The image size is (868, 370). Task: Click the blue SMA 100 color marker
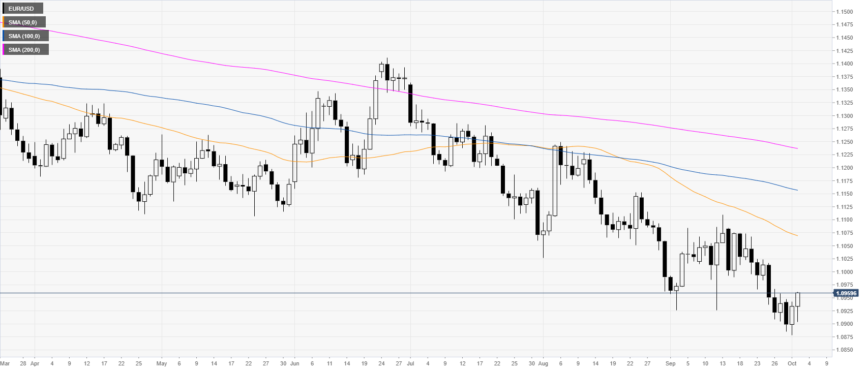click(x=3, y=36)
